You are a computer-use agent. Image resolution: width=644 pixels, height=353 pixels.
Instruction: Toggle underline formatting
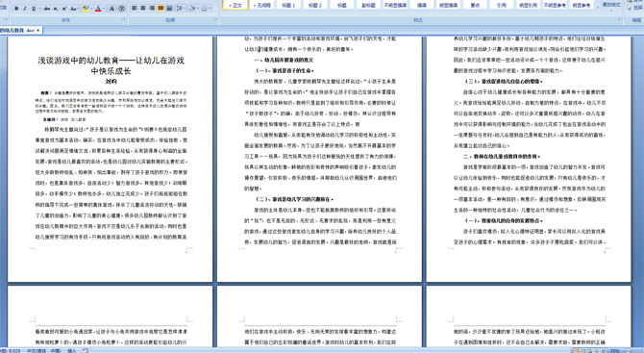[x=34, y=9]
